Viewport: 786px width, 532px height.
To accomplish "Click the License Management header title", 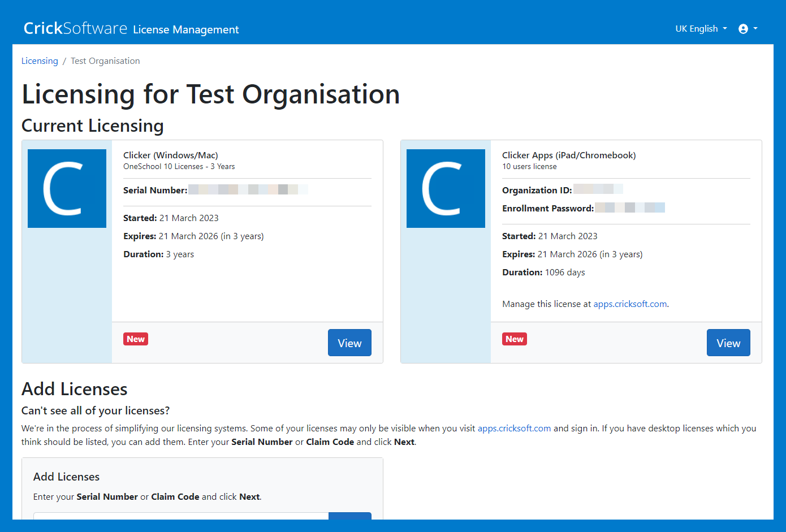I will [x=186, y=29].
